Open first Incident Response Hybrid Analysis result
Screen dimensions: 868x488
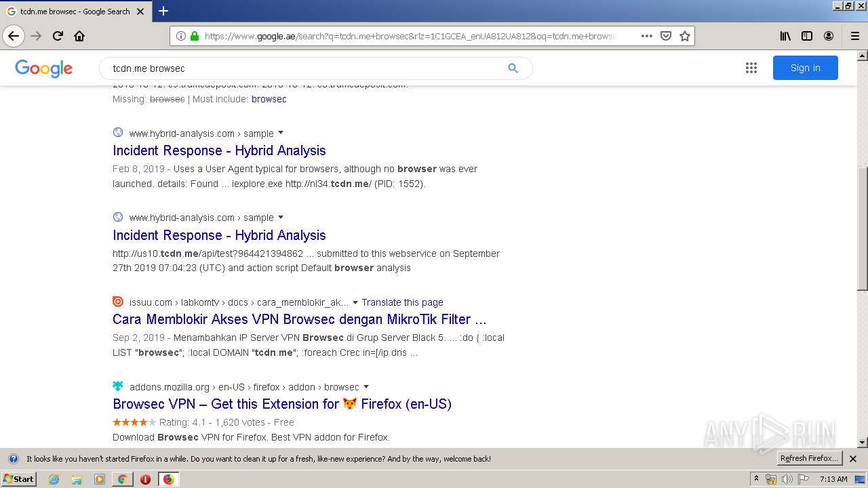point(219,150)
